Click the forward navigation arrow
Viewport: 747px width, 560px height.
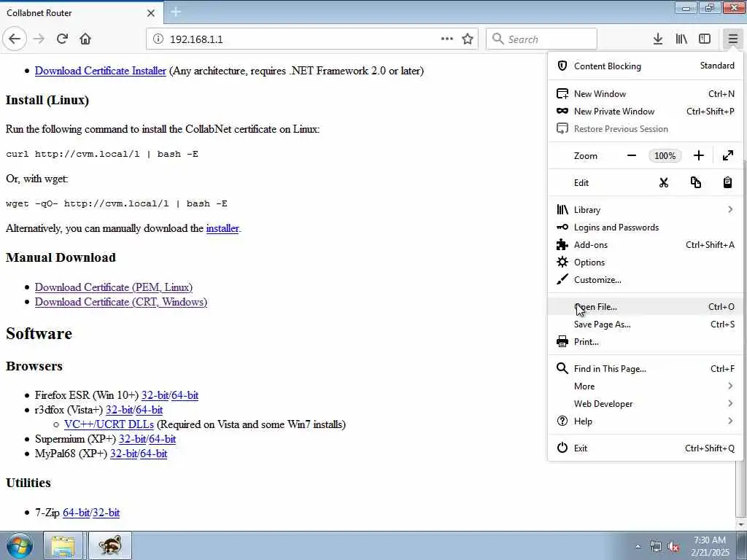click(39, 39)
